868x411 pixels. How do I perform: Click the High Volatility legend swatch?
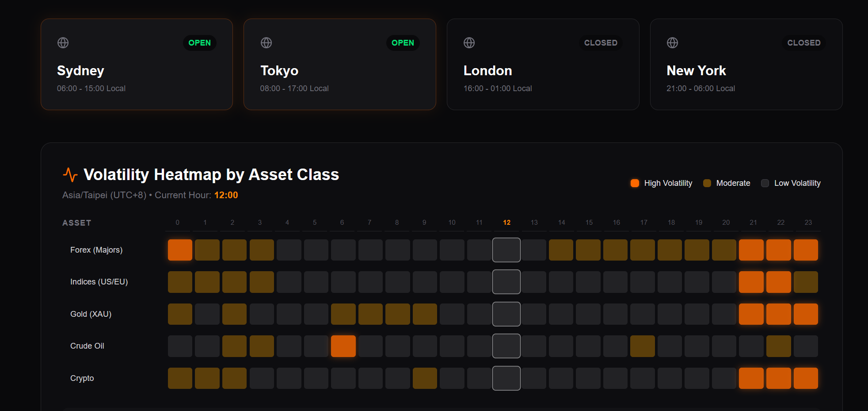(x=635, y=183)
